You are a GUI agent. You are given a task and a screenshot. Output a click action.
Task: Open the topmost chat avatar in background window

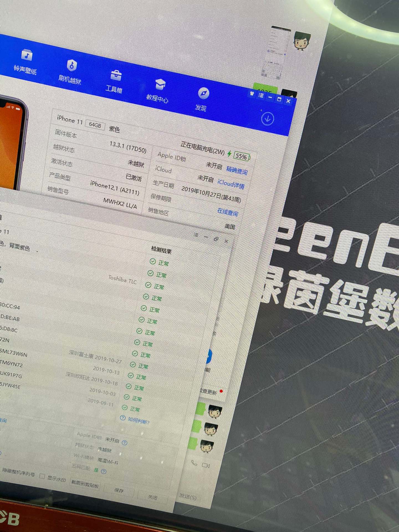click(x=302, y=40)
